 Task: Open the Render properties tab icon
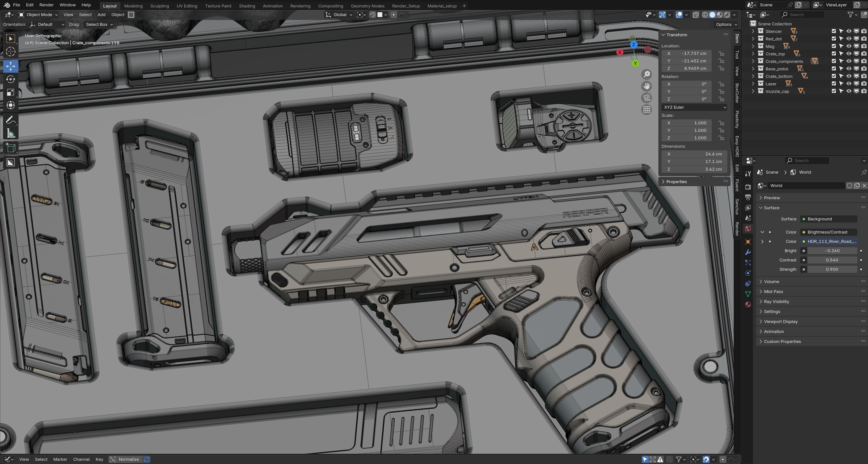pos(748,186)
